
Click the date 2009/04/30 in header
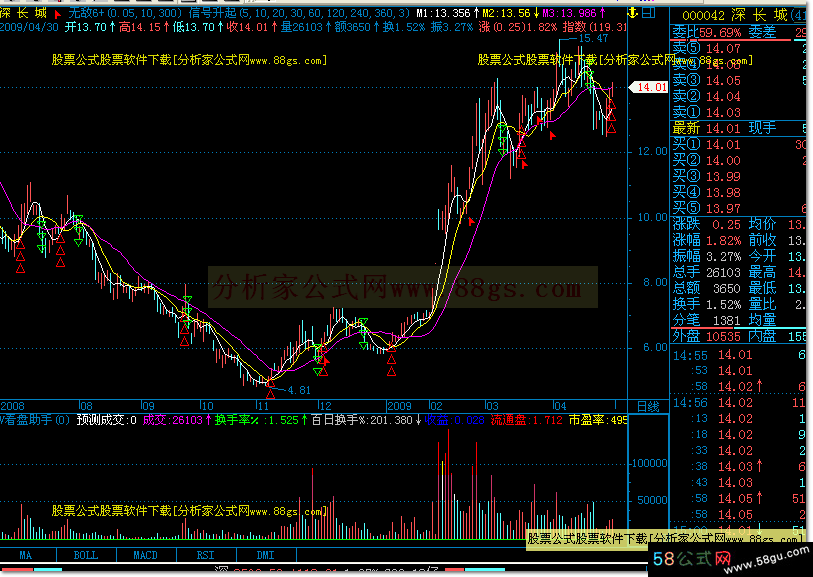(x=29, y=27)
